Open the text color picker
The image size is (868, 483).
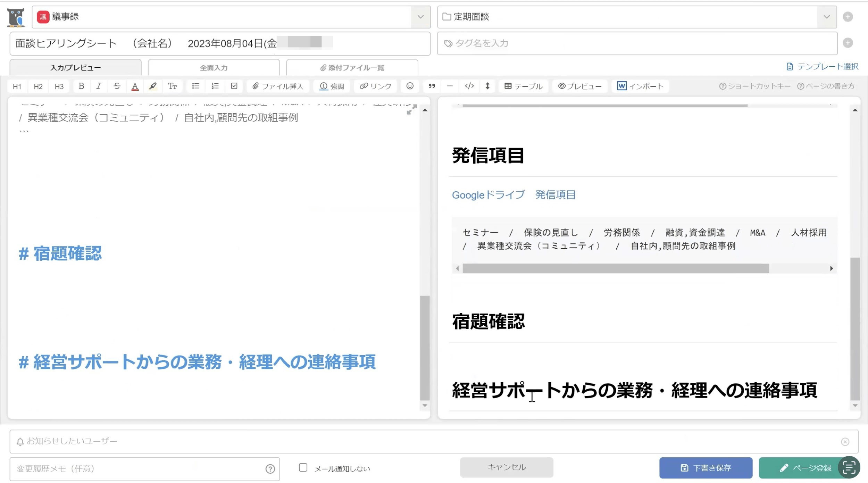[135, 86]
